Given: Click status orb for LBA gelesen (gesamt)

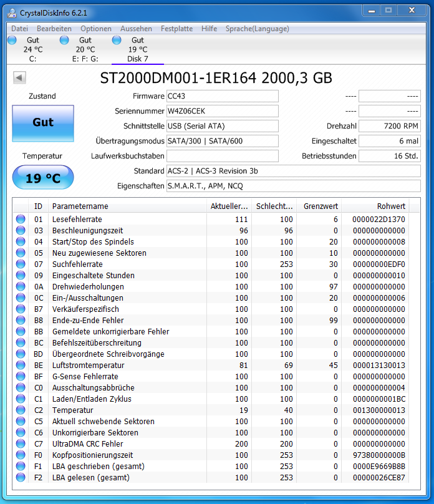Looking at the screenshot, I should click(x=21, y=477).
